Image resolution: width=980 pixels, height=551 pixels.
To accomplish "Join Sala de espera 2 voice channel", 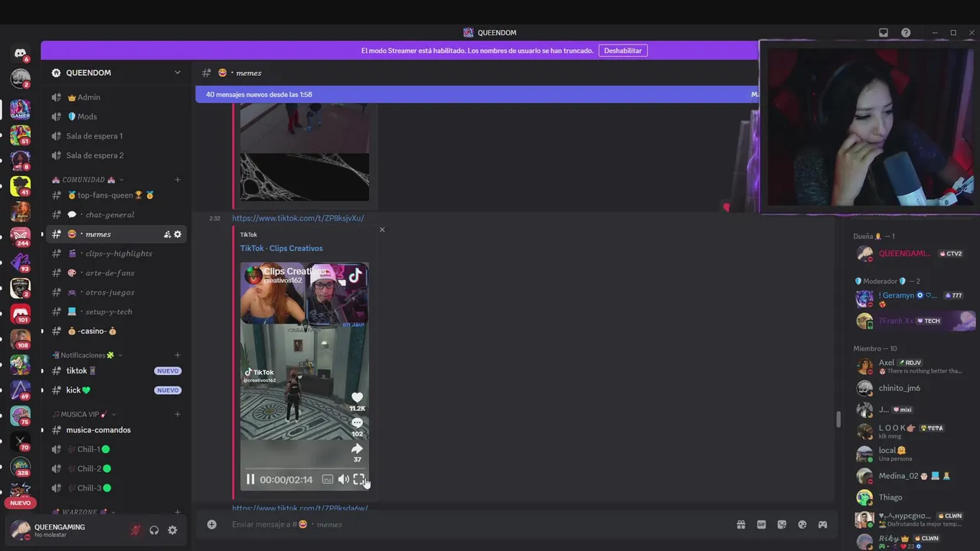I will [x=116, y=155].
